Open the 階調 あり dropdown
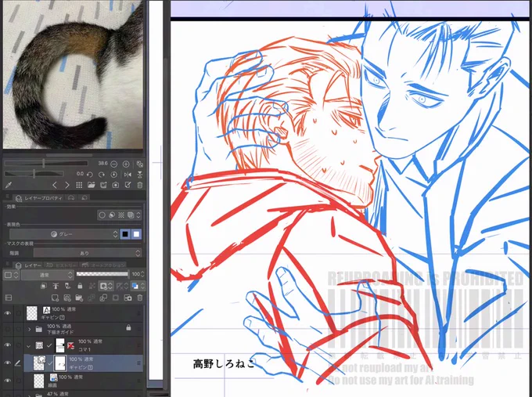The height and width of the screenshot is (397, 532). pyautogui.click(x=87, y=253)
